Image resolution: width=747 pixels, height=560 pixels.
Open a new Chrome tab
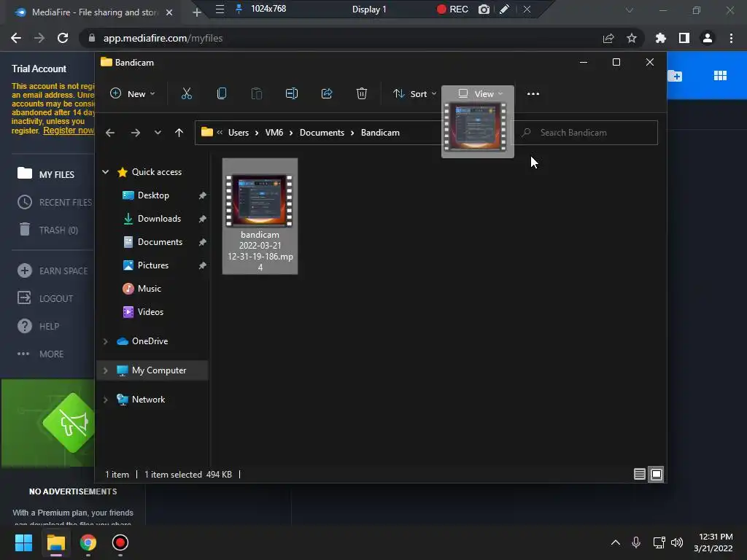click(x=197, y=12)
